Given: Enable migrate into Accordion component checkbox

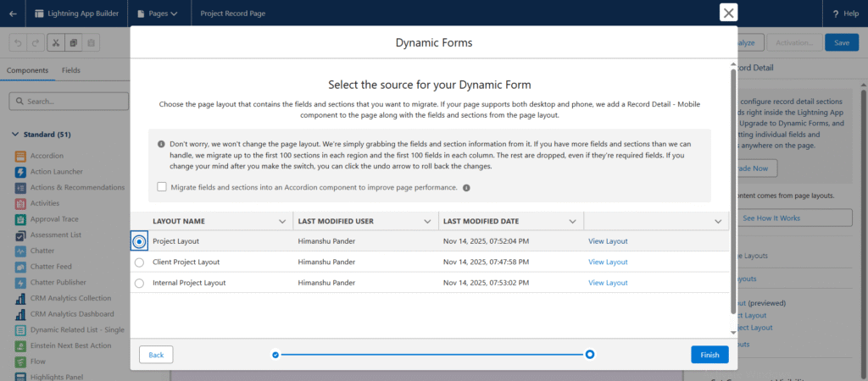Looking at the screenshot, I should (162, 187).
